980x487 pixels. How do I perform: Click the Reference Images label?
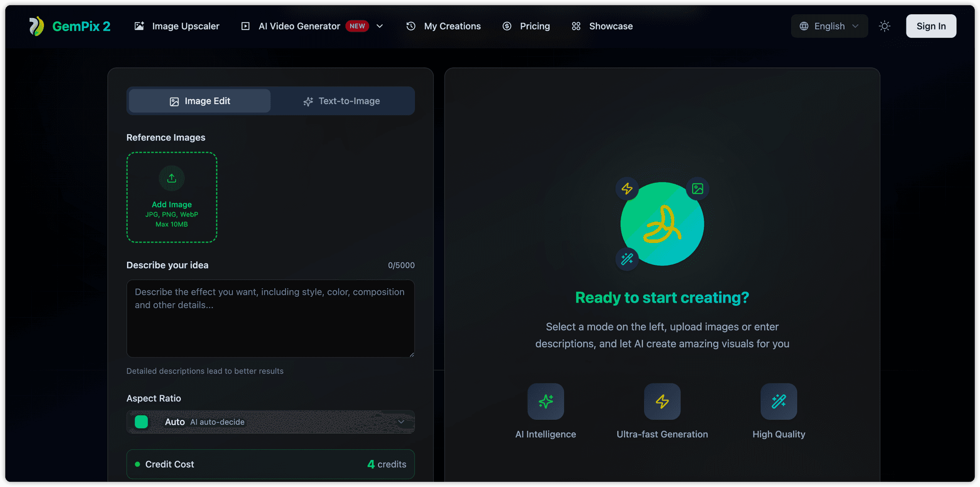tap(166, 137)
